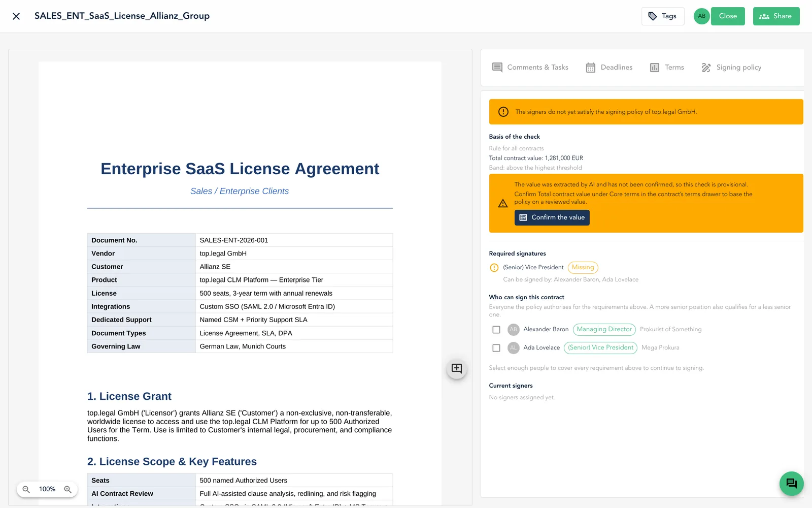
Task: Click the 2. License Scope & Key Features heading
Action: [172, 462]
